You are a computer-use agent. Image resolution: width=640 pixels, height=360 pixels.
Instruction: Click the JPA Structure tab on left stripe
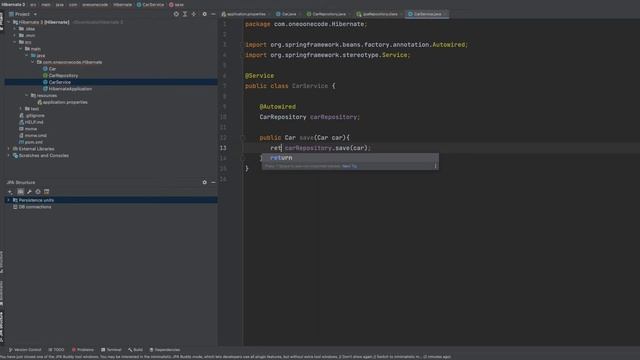2,327
